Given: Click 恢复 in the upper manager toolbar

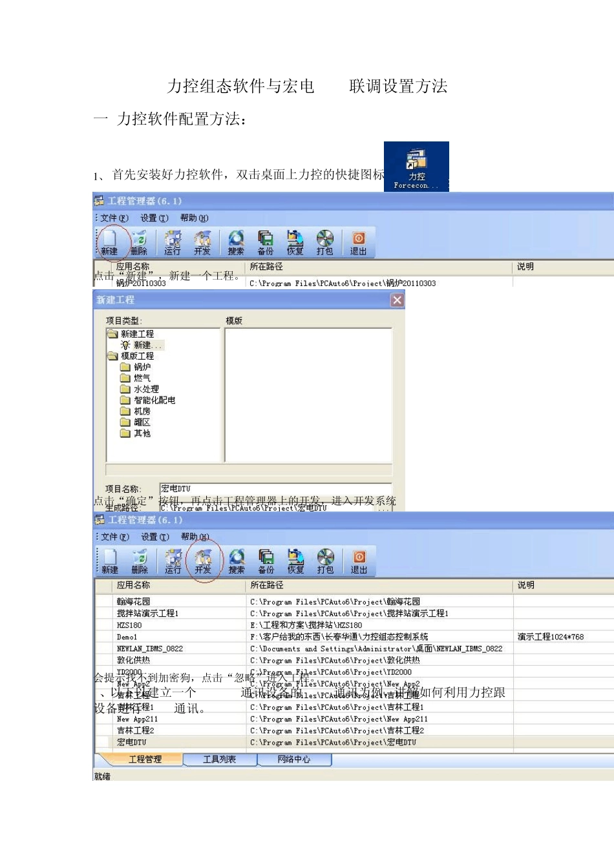Looking at the screenshot, I should (x=295, y=242).
